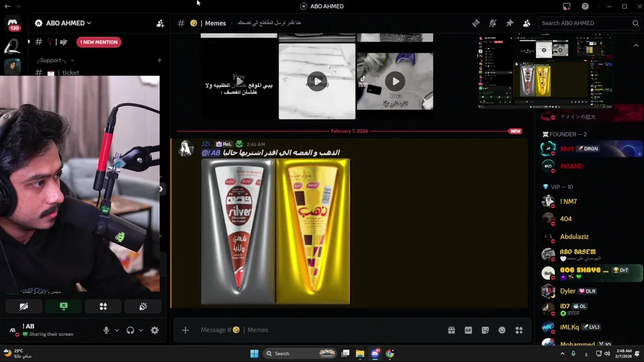Viewport: 644px width, 362px height.
Task: Toggle notification settings bell icon
Action: pos(493,23)
